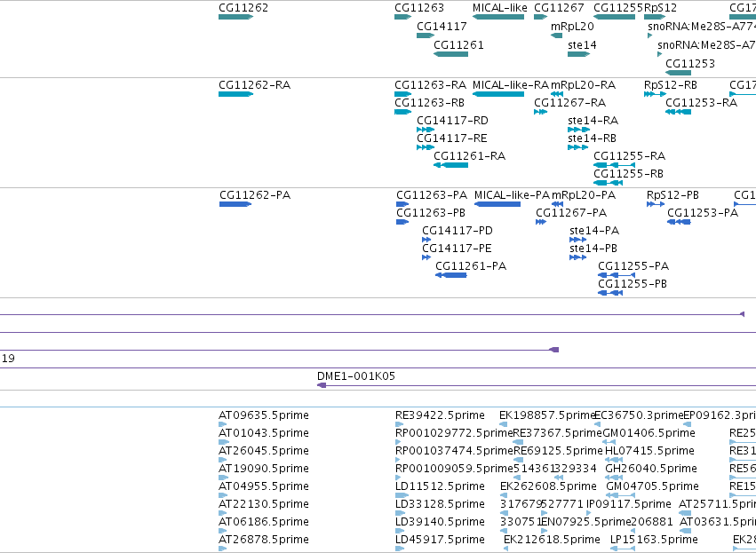Select the LD39140.5prime EST label
Screen dimensions: 756x553
(x=440, y=522)
